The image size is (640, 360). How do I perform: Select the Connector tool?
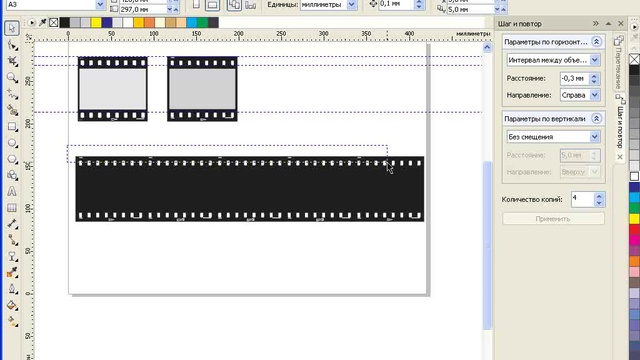[x=12, y=240]
